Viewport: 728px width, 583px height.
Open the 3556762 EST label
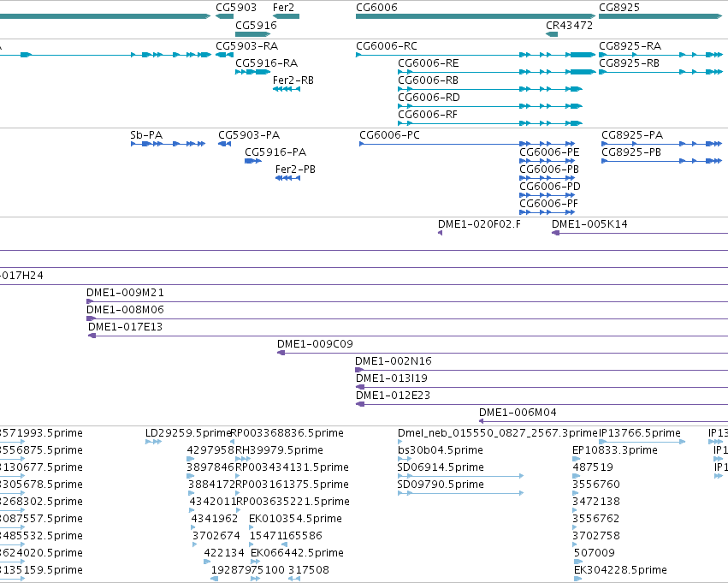[x=596, y=519]
